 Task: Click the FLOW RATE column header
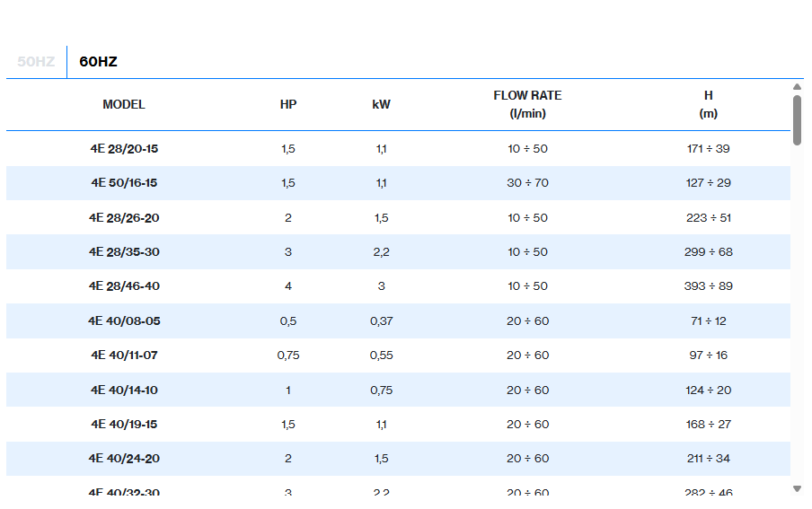527,104
